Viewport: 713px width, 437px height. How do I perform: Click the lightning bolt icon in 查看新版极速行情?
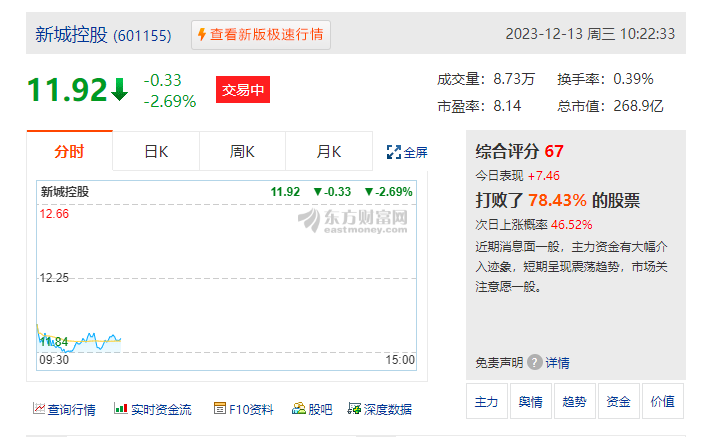202,35
